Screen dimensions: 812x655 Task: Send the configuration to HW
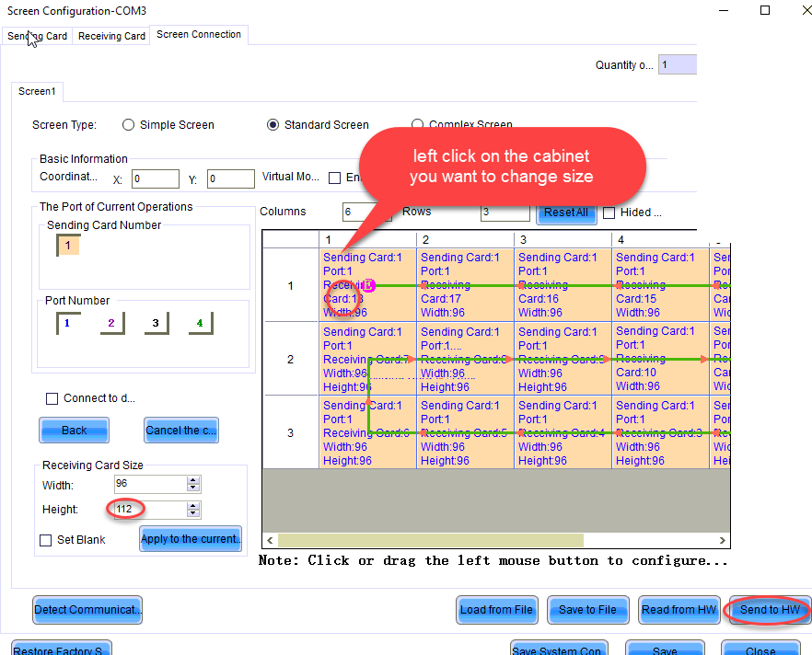pos(768,609)
